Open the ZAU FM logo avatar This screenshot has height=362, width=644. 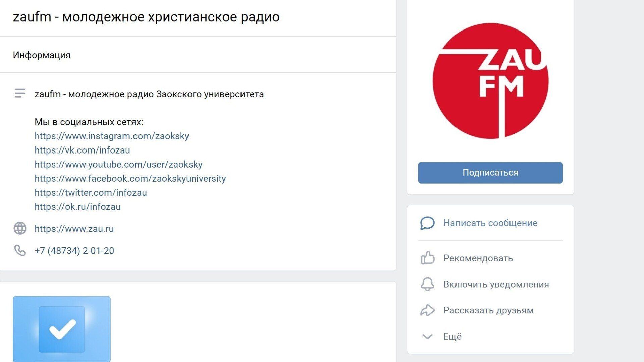point(490,81)
